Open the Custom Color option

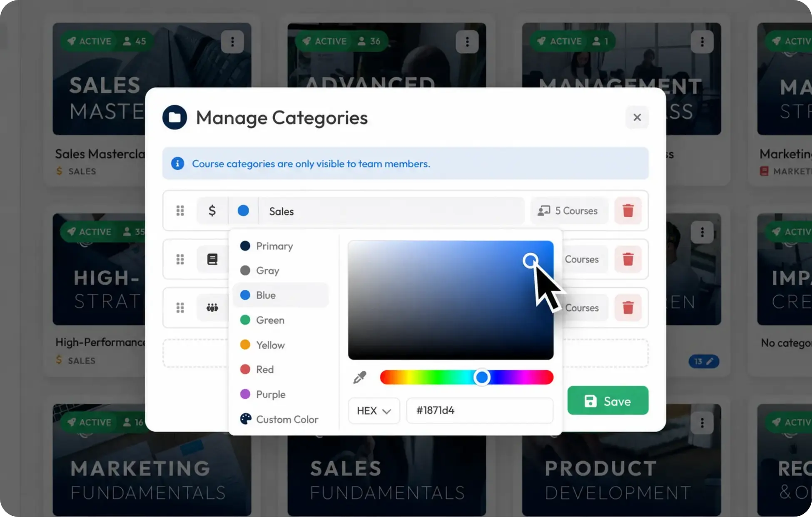coord(281,419)
